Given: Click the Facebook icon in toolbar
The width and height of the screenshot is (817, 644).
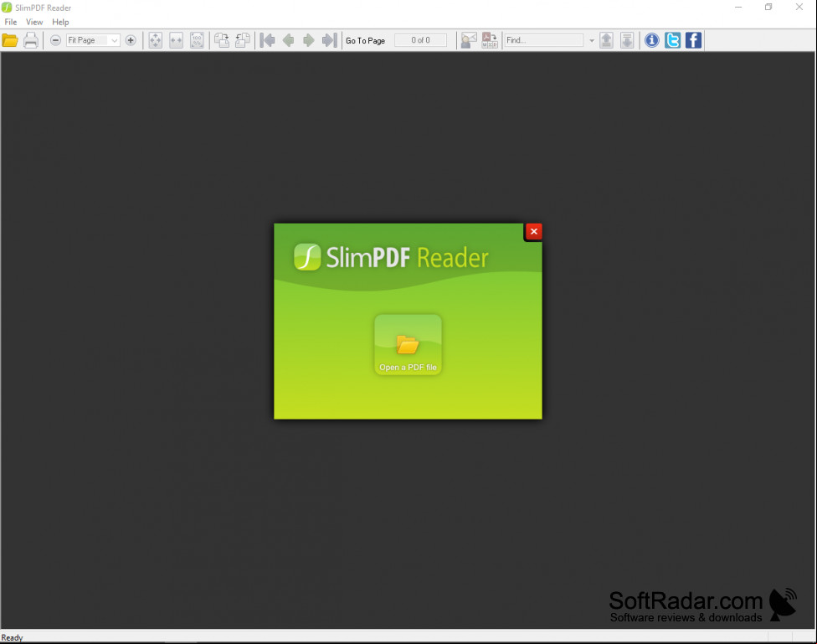Looking at the screenshot, I should point(693,40).
